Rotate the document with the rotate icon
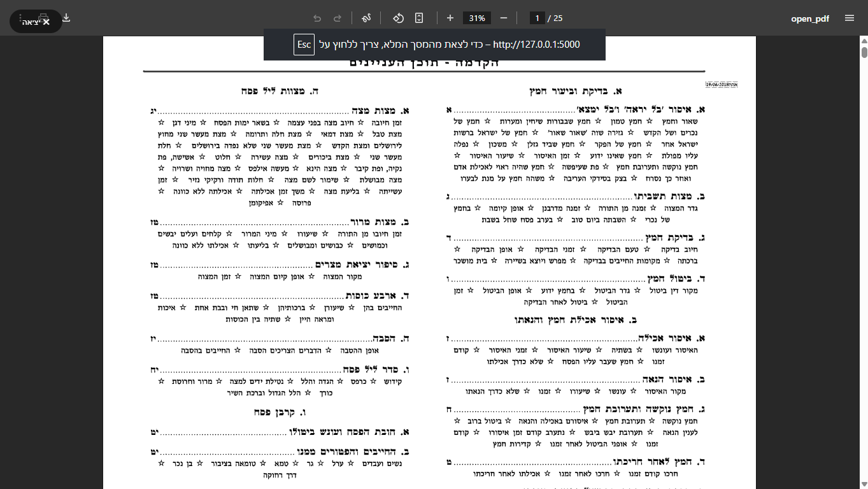Image resolution: width=868 pixels, height=489 pixels. (x=398, y=18)
